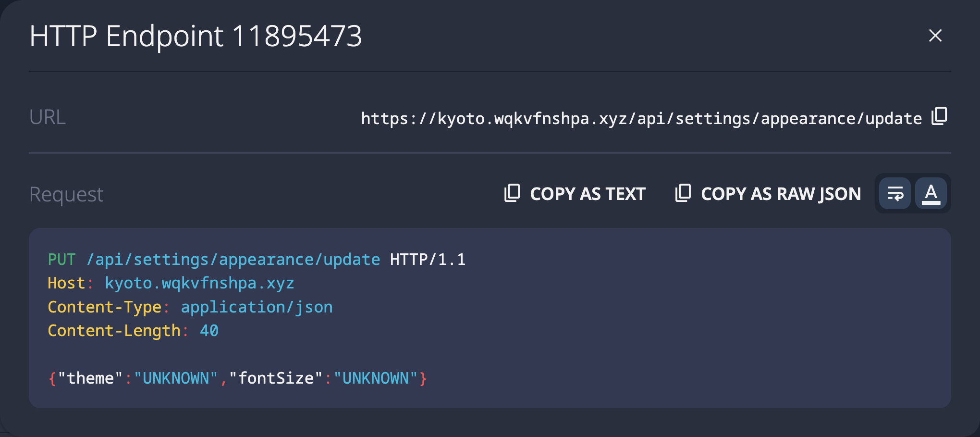Click the HTTP/1.1 protocol text
This screenshot has height=437, width=980.
point(428,260)
